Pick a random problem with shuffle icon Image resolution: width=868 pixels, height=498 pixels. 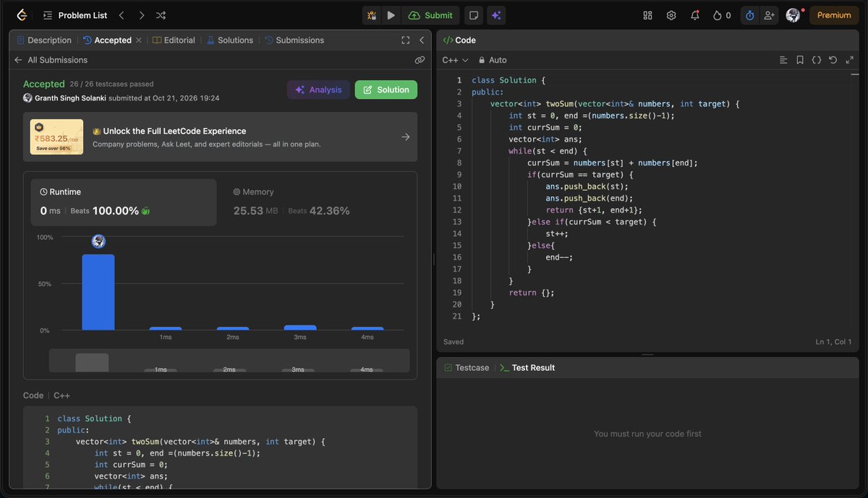point(161,15)
